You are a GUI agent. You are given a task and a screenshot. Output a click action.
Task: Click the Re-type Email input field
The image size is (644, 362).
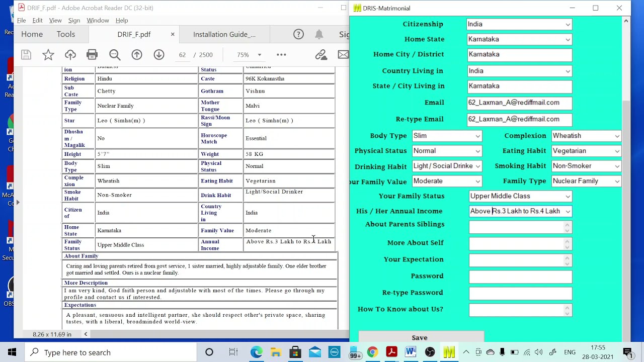[x=519, y=120]
